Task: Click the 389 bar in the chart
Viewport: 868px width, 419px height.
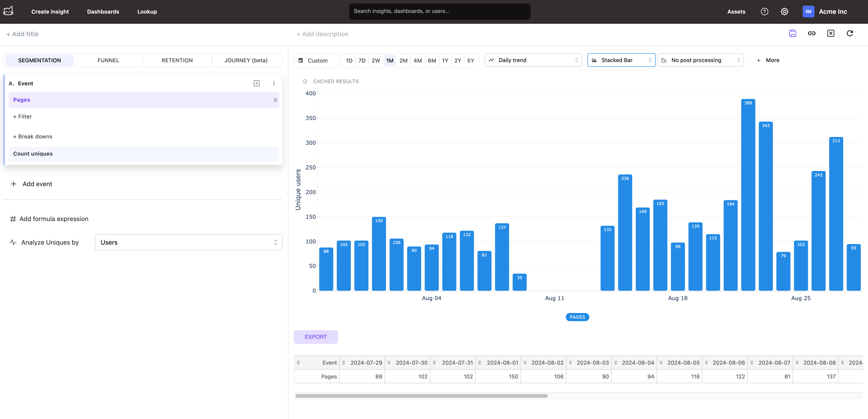Action: click(x=748, y=195)
